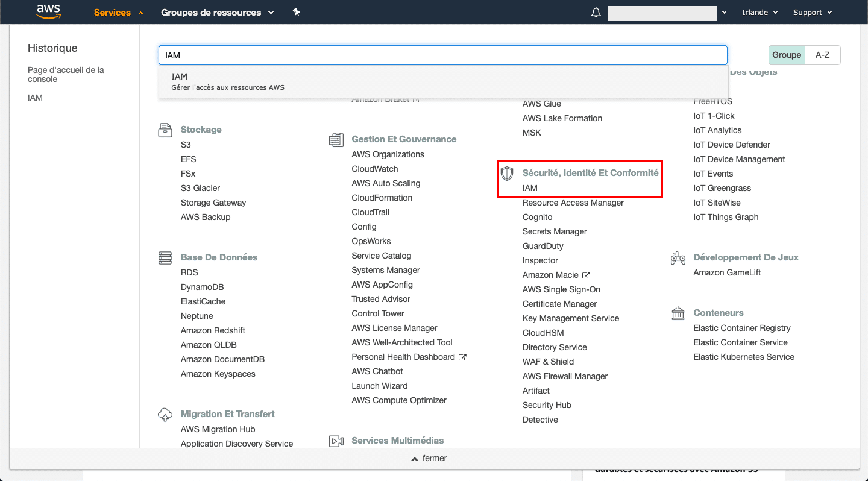Collapse the Services menu

pyautogui.click(x=119, y=13)
